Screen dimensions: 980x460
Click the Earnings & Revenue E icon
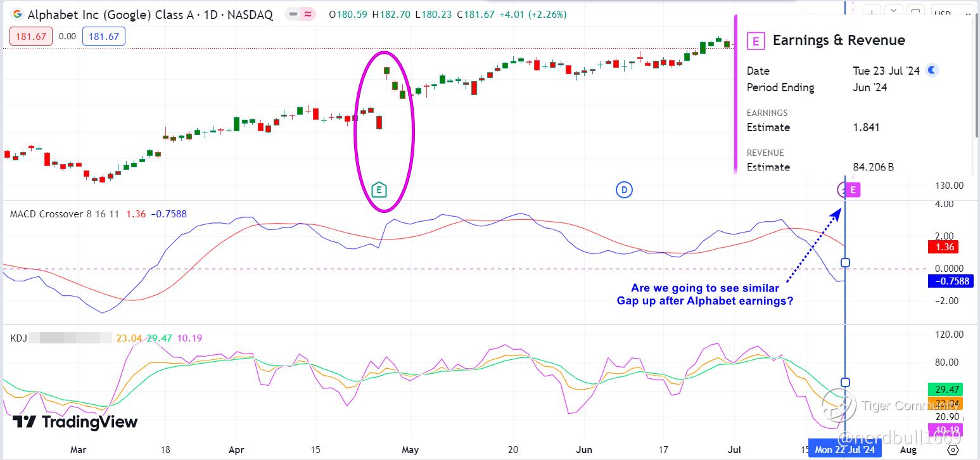[755, 41]
